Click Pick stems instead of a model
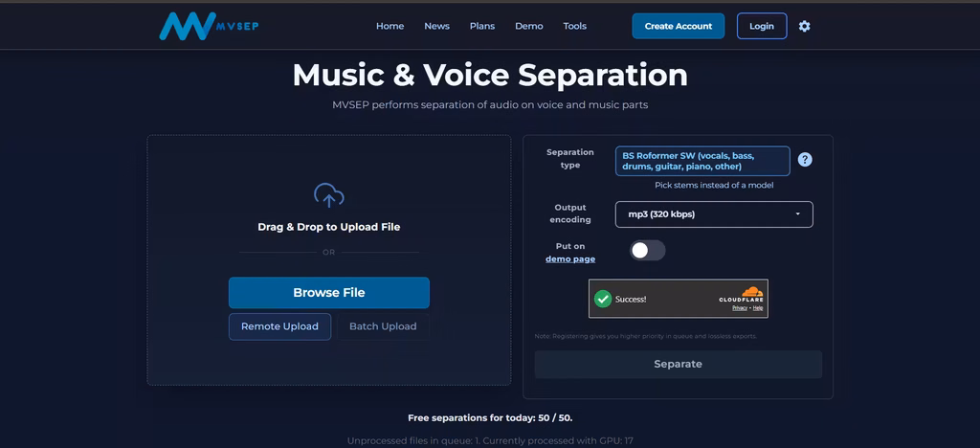Screen dimensions: 980x448 (x=714, y=185)
